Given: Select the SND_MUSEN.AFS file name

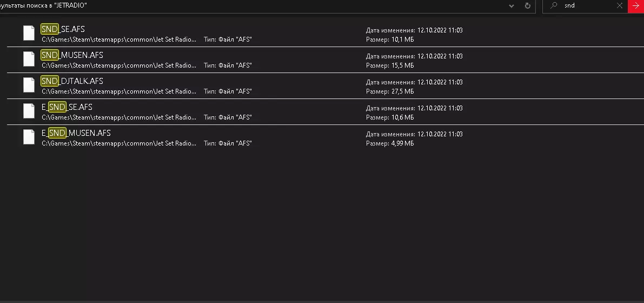Looking at the screenshot, I should (72, 55).
